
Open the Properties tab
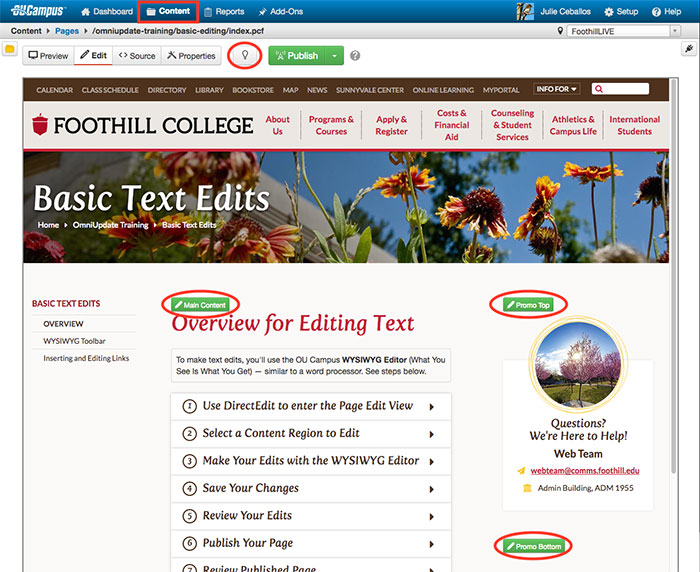click(191, 55)
